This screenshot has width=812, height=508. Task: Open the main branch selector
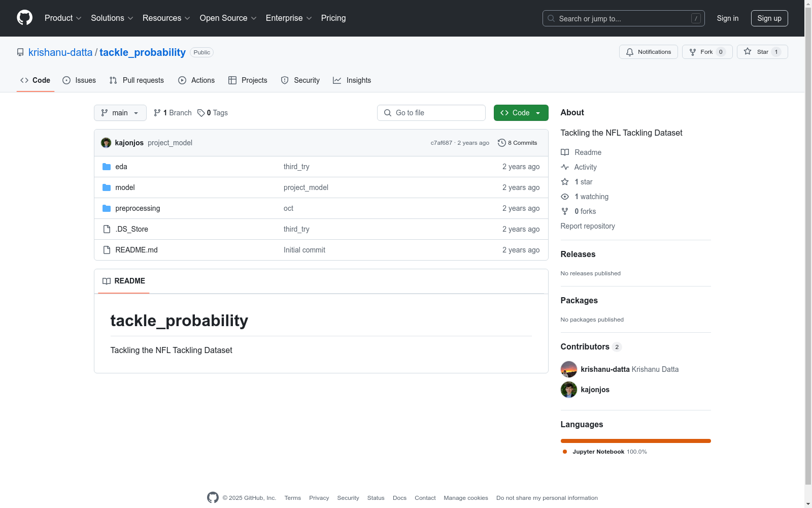click(120, 113)
